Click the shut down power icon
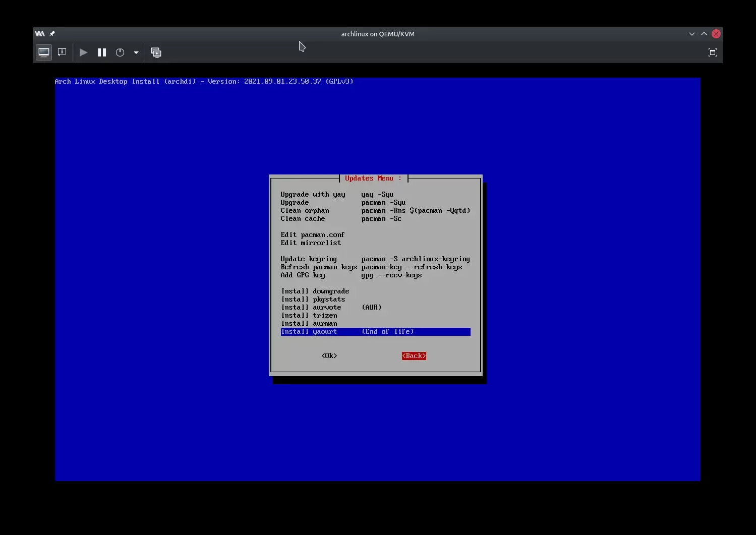The height and width of the screenshot is (535, 756). [120, 52]
